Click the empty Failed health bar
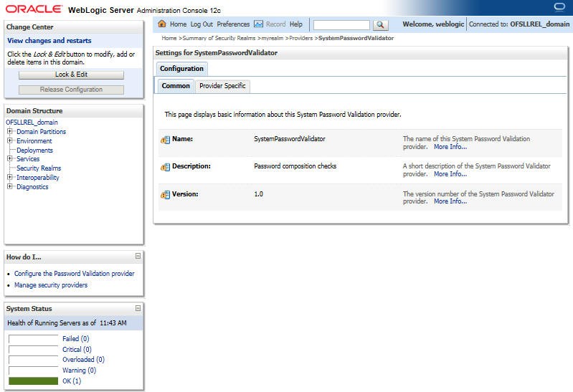The image size is (573, 392). pos(33,339)
